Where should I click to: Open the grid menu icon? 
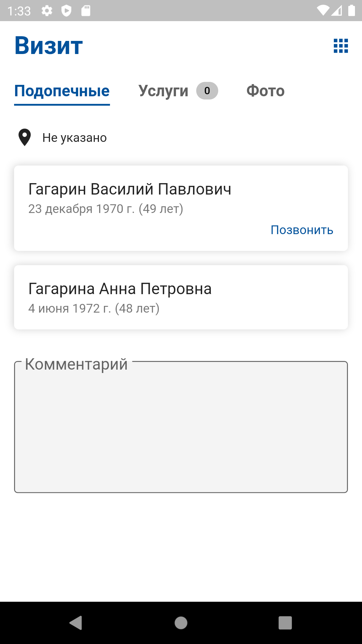point(341,46)
